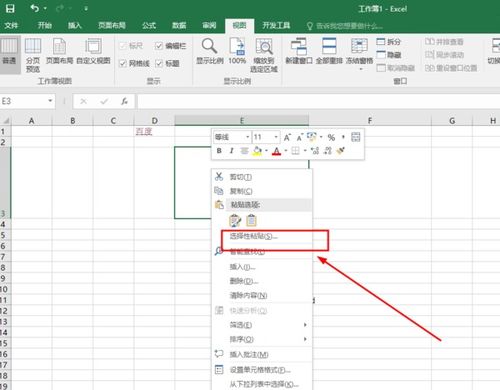This screenshot has width=500, height=390.
Task: Open a 新建窗口 new window
Action: pos(299,51)
